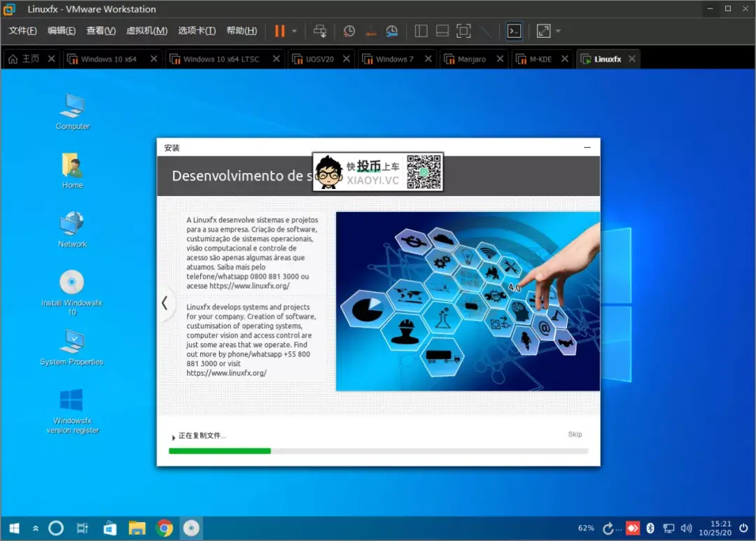Open the console view terminal icon
The width and height of the screenshot is (756, 541).
click(x=514, y=31)
